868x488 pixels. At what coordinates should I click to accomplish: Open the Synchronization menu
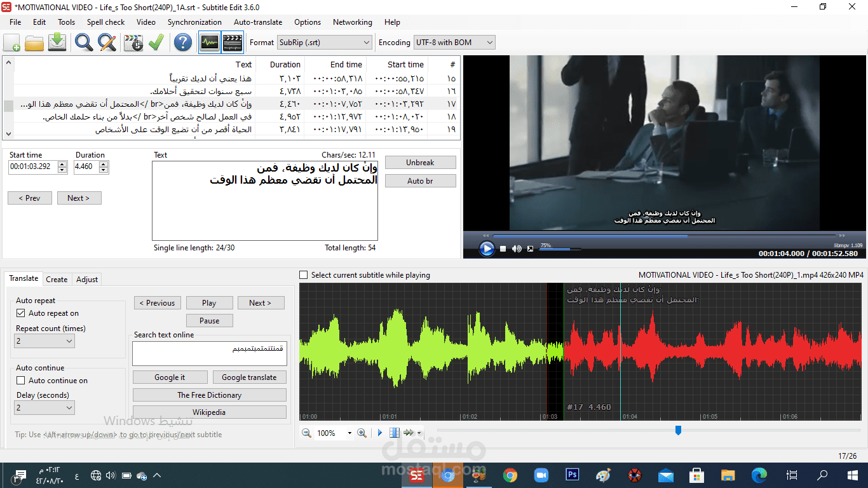(194, 22)
